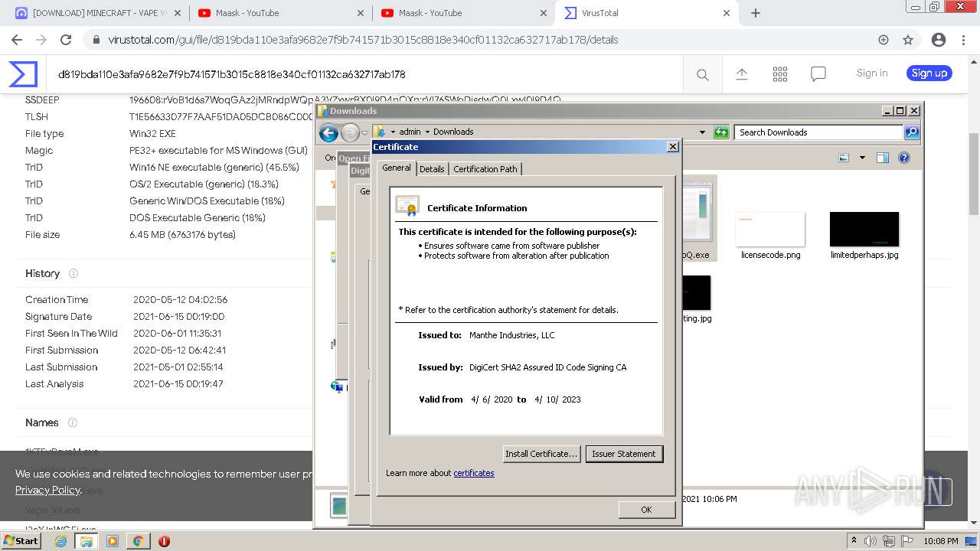
Task: Click Explorer back arrow in Downloads window
Action: point(329,132)
